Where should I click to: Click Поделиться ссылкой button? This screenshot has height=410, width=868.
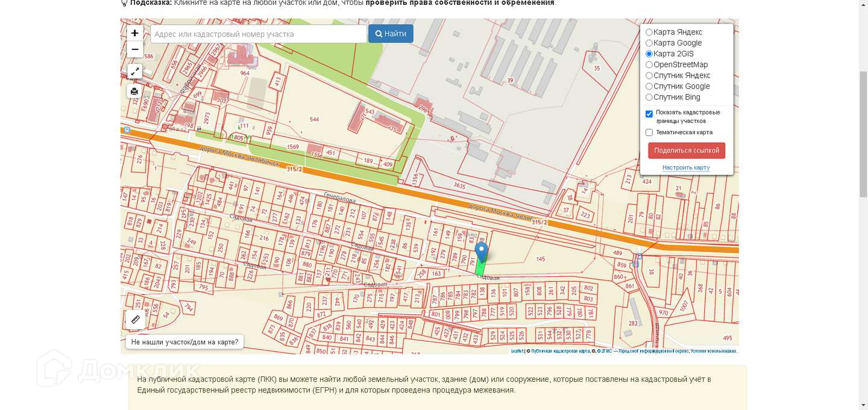click(687, 151)
